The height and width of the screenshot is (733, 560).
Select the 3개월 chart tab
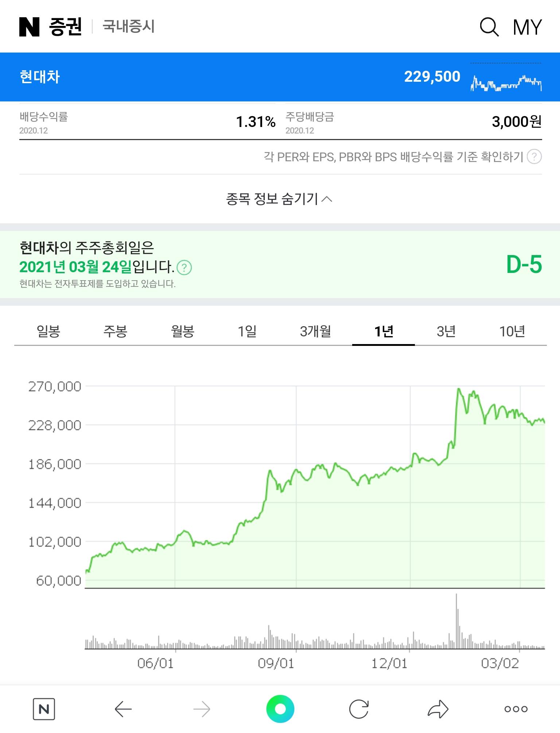tap(315, 331)
